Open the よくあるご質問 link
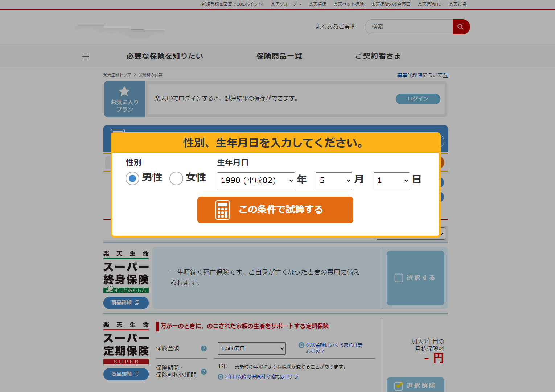This screenshot has width=555, height=392. click(336, 27)
